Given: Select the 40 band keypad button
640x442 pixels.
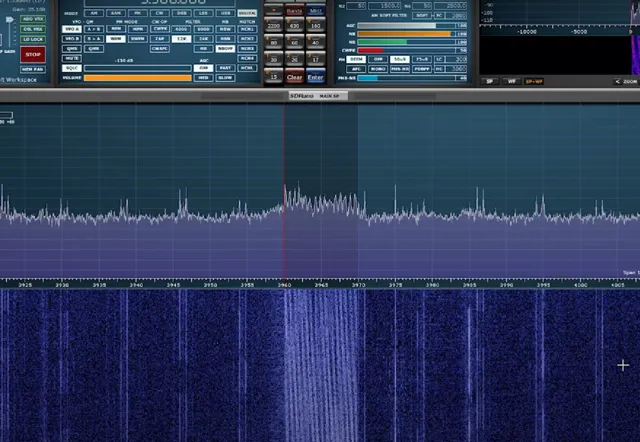Looking at the screenshot, I should (315, 43).
